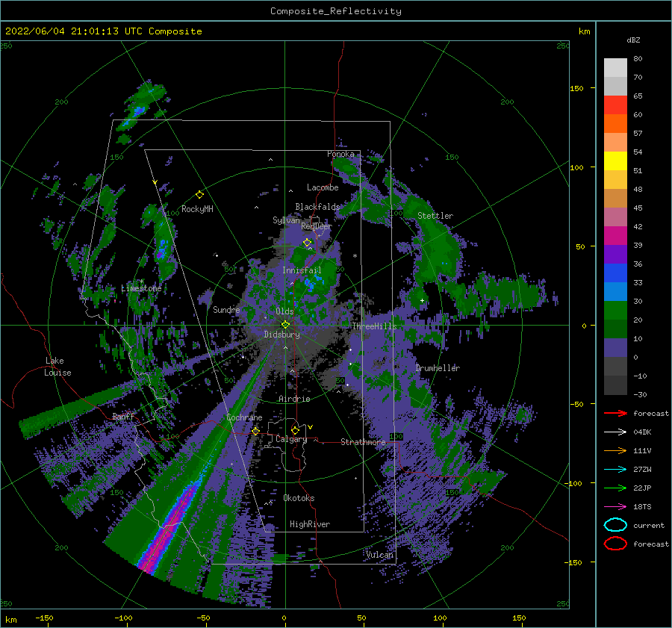Click the orange 111V arrow icon
The width and height of the screenshot is (672, 628).
pos(615,450)
